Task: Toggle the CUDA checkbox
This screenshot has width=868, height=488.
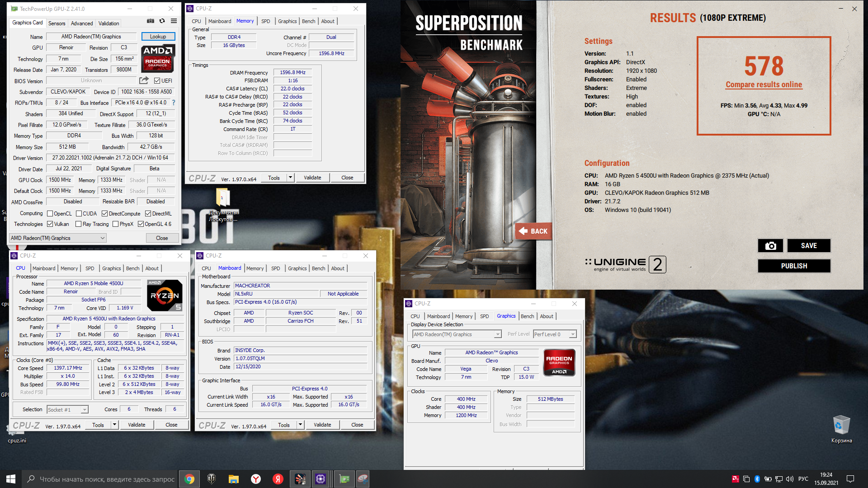Action: pos(79,214)
